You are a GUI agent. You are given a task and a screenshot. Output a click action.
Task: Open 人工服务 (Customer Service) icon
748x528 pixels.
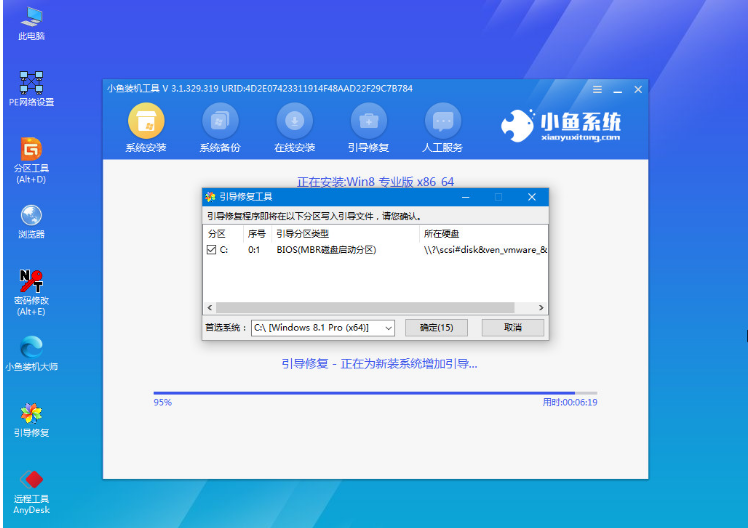pyautogui.click(x=443, y=122)
